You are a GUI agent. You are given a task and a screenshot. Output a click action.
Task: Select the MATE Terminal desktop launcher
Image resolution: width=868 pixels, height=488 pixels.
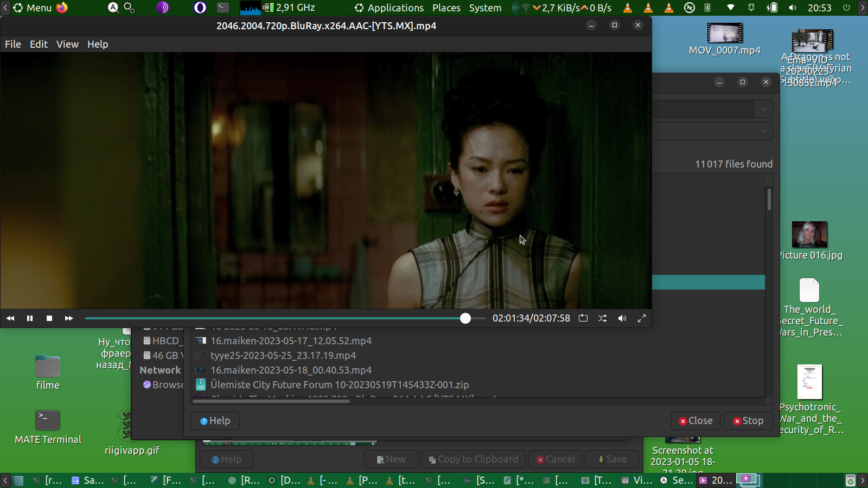pos(48,427)
